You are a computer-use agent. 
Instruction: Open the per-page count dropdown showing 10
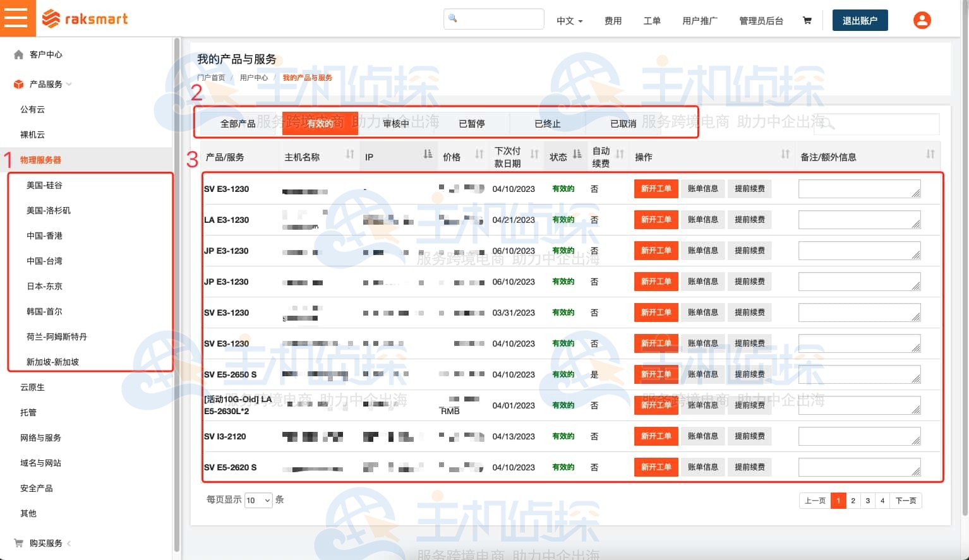(258, 500)
